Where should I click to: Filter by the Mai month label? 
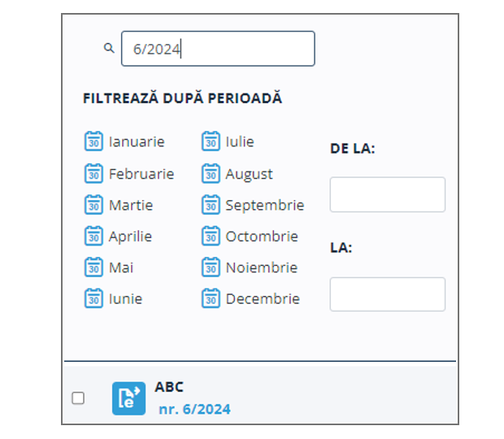(121, 267)
